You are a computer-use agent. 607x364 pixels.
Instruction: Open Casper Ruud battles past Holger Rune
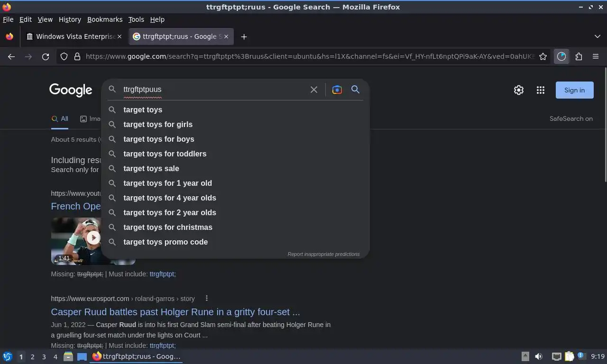(x=175, y=312)
